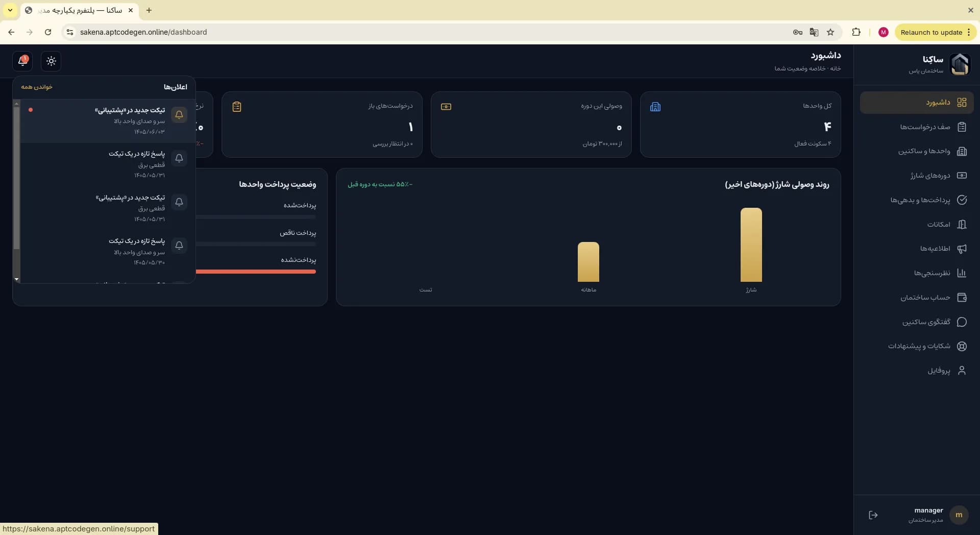Click Relaunch to update button
This screenshot has width=980, height=535.
pos(936,32)
